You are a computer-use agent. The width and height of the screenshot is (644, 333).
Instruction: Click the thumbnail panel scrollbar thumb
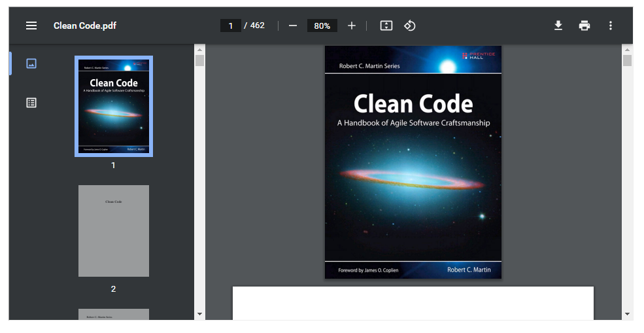pos(199,60)
